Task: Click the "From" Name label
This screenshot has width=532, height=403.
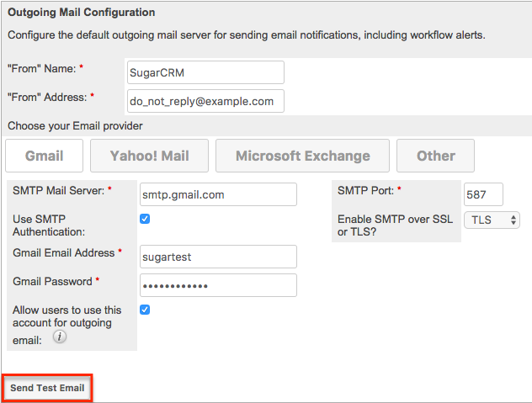Action: click(42, 69)
